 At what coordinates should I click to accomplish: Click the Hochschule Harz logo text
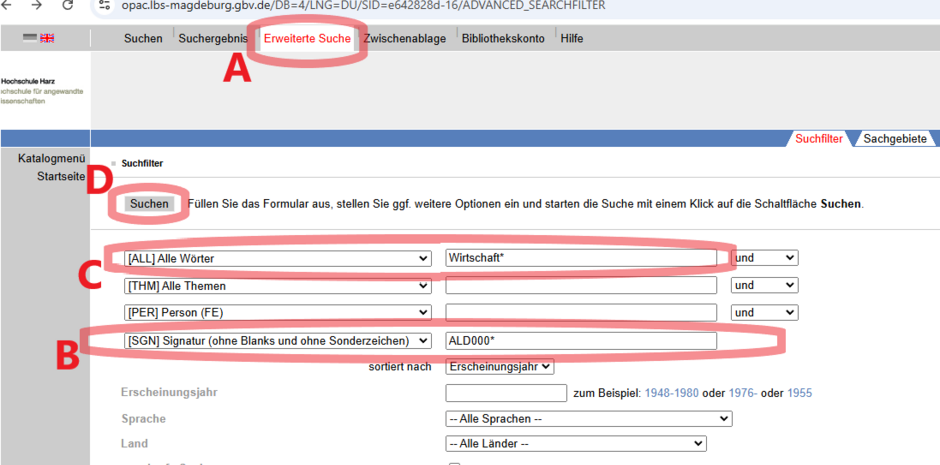pyautogui.click(x=28, y=81)
